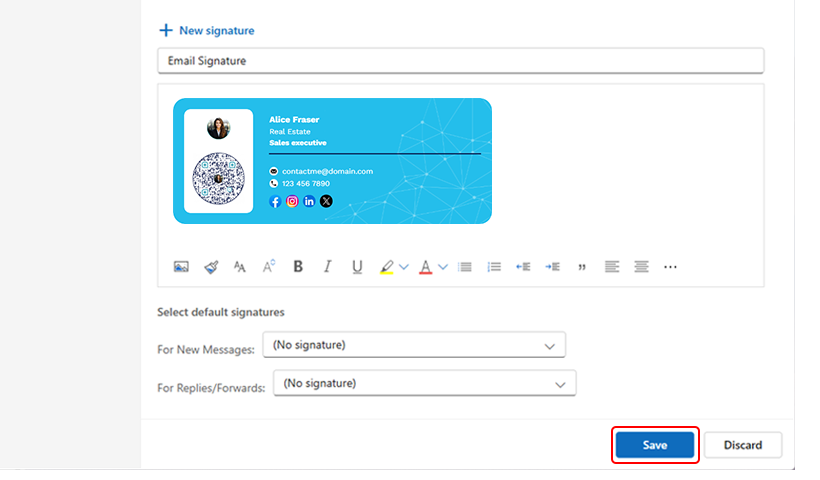The image size is (820, 480).
Task: Click the envelope icon beside the email address
Action: 274,171
